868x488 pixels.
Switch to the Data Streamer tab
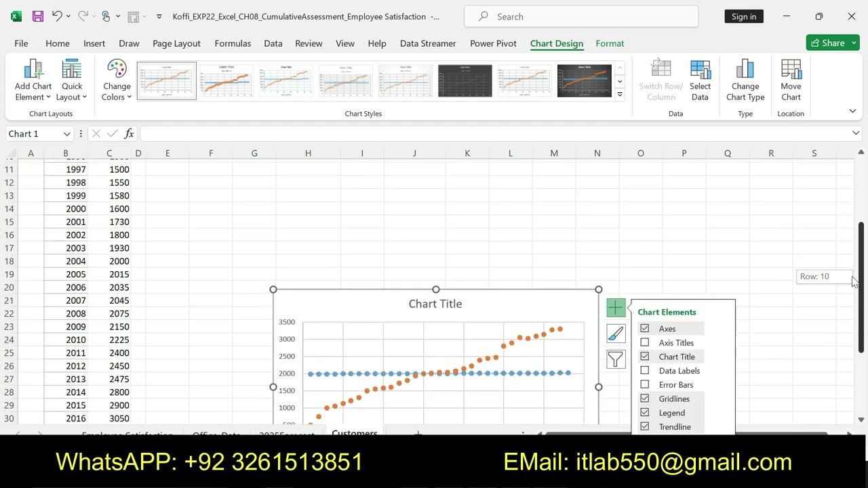coord(428,43)
